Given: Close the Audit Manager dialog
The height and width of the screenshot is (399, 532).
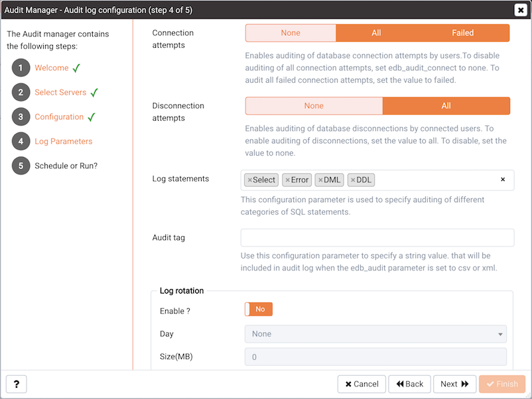Looking at the screenshot, I should [521, 10].
